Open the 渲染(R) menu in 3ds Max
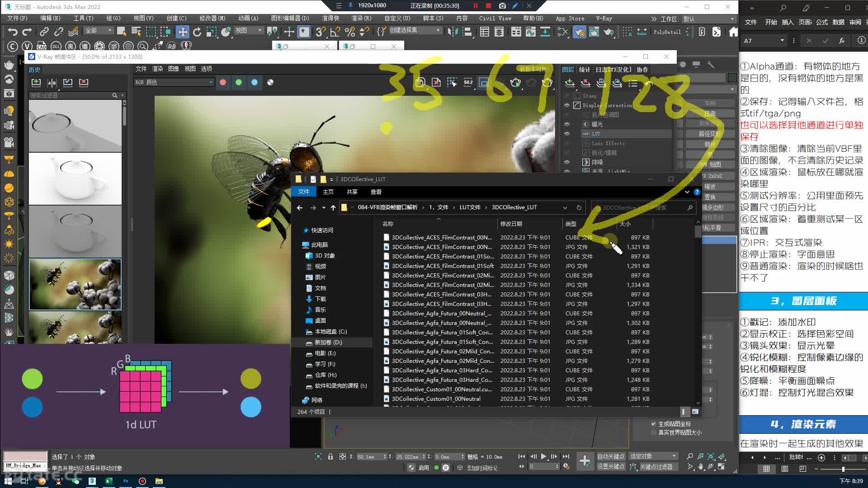 point(361,19)
